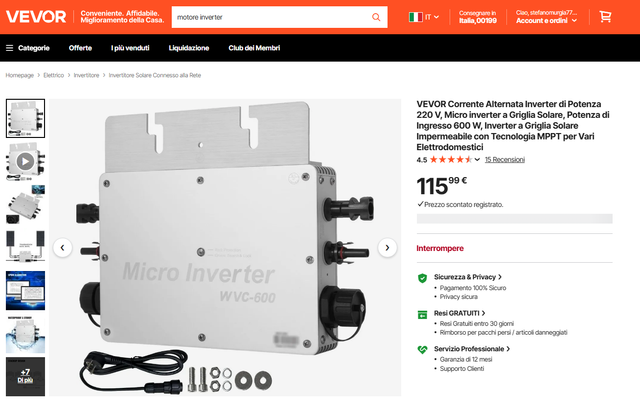Open the Offerte menu item

(80, 48)
